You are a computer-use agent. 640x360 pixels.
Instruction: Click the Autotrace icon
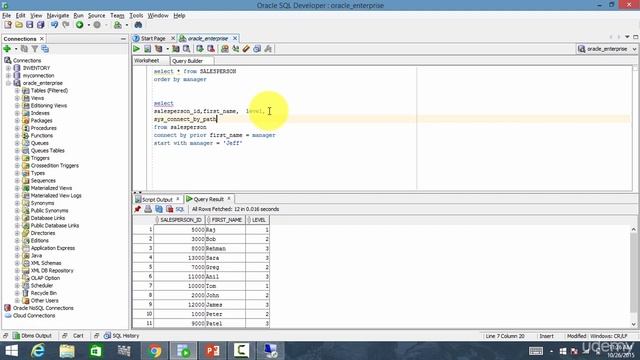pyautogui.click(x=176, y=49)
